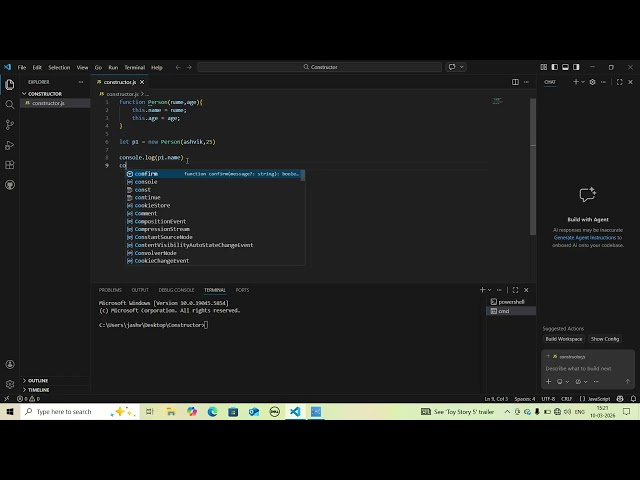Go back with the navigation arrow
The image size is (640, 480).
click(x=178, y=67)
